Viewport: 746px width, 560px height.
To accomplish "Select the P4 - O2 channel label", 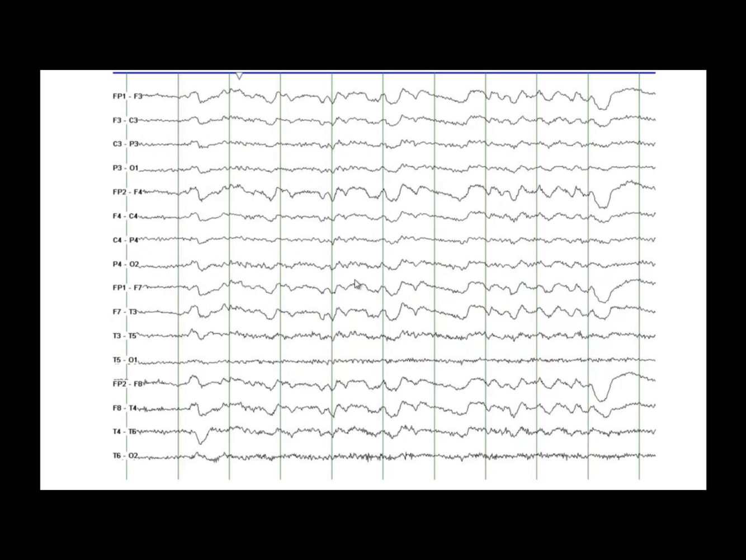I will [125, 264].
